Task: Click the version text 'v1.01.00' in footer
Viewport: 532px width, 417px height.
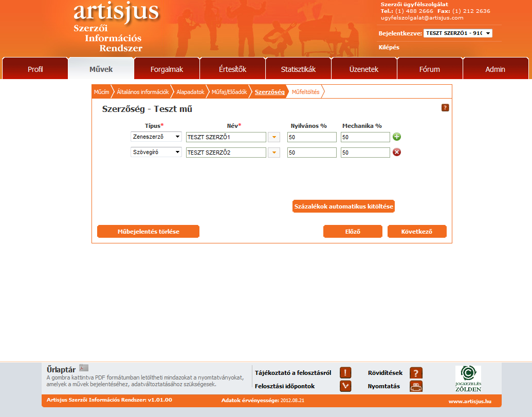Action: [x=160, y=400]
